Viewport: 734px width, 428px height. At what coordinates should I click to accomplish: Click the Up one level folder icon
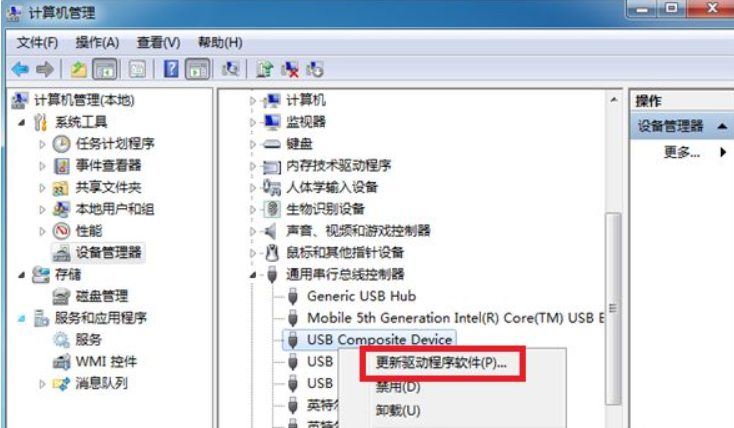79,69
